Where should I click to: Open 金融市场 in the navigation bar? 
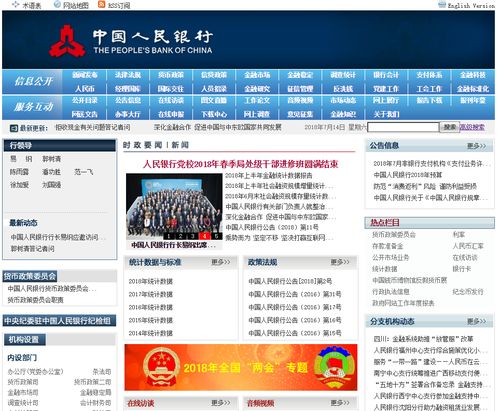point(257,75)
